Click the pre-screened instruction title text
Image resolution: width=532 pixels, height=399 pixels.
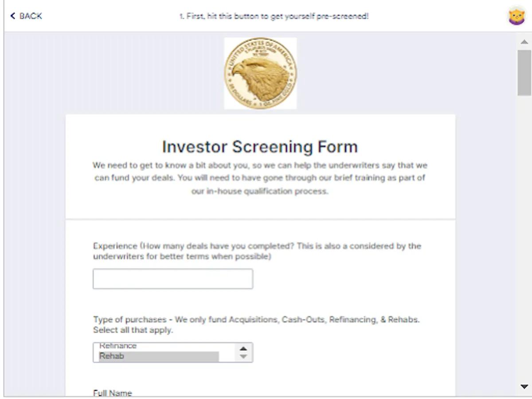(x=274, y=16)
